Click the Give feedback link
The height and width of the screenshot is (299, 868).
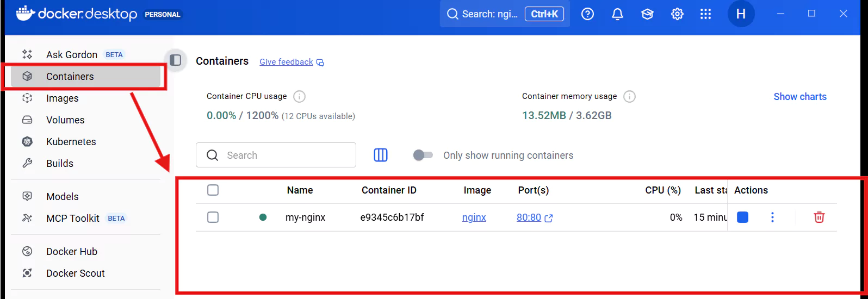click(286, 62)
